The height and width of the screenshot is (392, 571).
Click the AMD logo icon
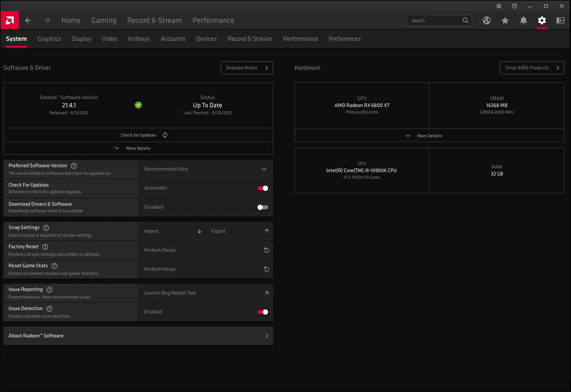(10, 20)
